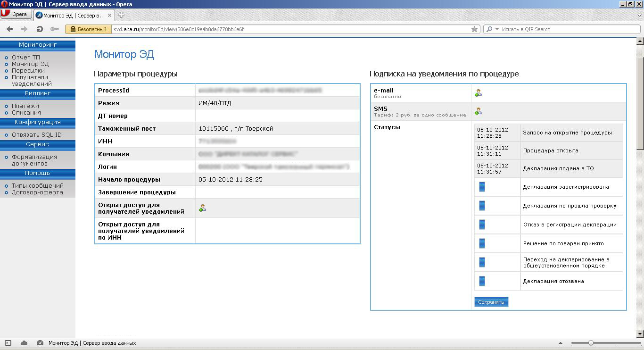
Task: Open the Opera main menu button
Action: pyautogui.click(x=16, y=14)
